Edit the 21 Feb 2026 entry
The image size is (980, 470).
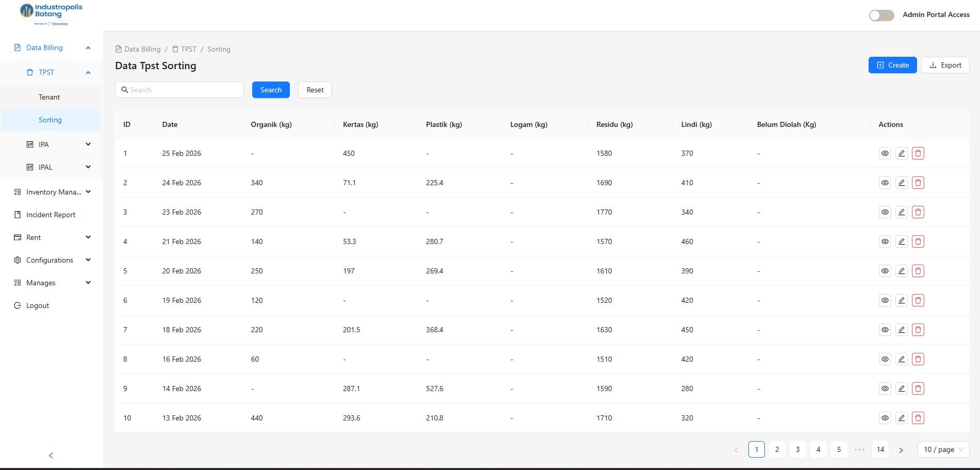pyautogui.click(x=902, y=241)
